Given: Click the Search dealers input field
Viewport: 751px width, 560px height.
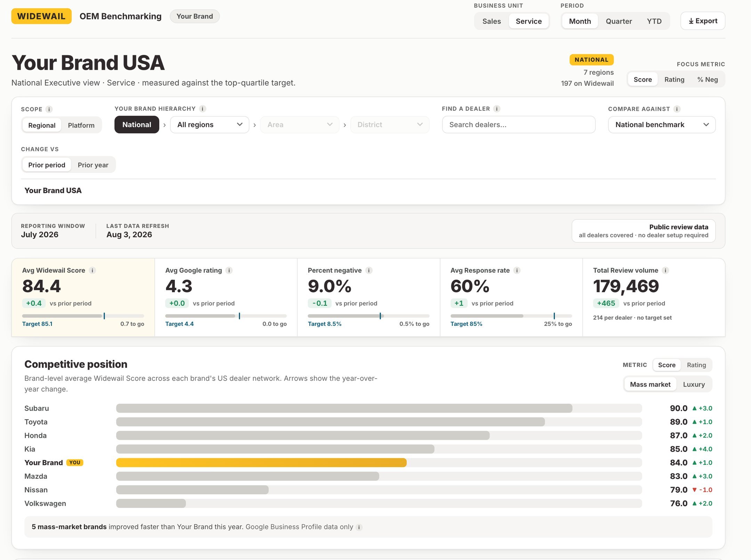Looking at the screenshot, I should (518, 125).
